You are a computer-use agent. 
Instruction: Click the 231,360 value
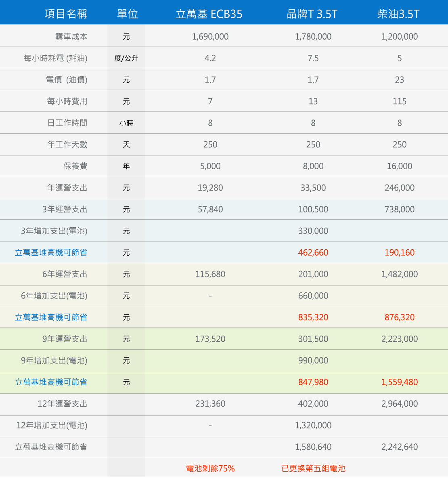point(210,404)
